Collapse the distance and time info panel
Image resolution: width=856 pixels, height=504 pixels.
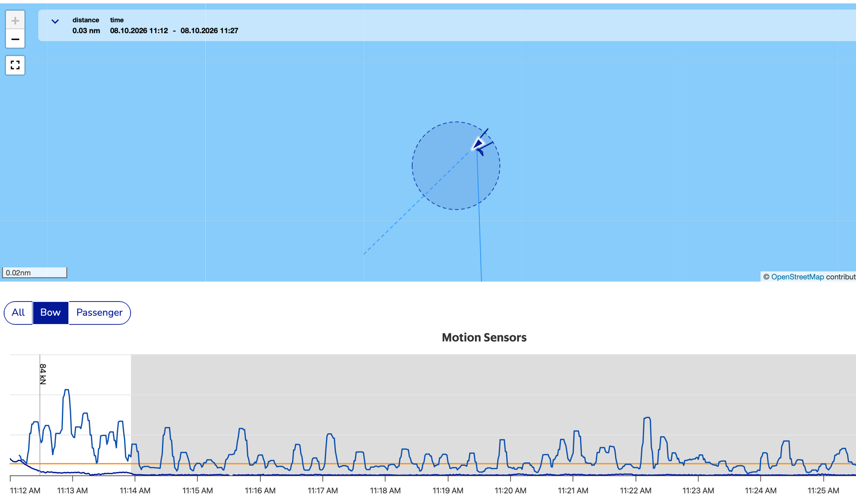tap(55, 21)
